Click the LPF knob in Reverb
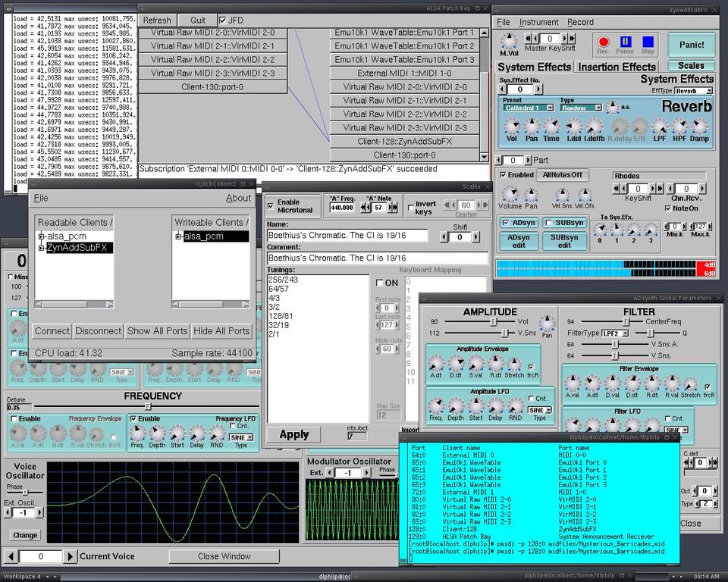The height and width of the screenshot is (582, 728). (x=661, y=126)
